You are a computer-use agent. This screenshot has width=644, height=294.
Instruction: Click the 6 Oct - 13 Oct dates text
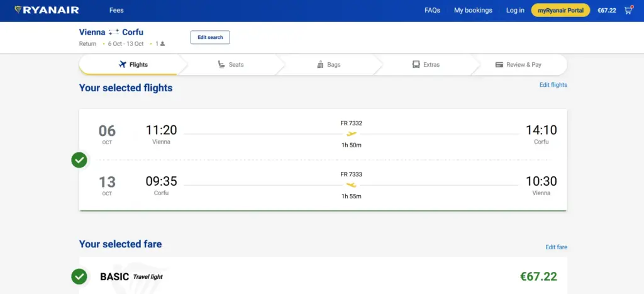point(126,44)
